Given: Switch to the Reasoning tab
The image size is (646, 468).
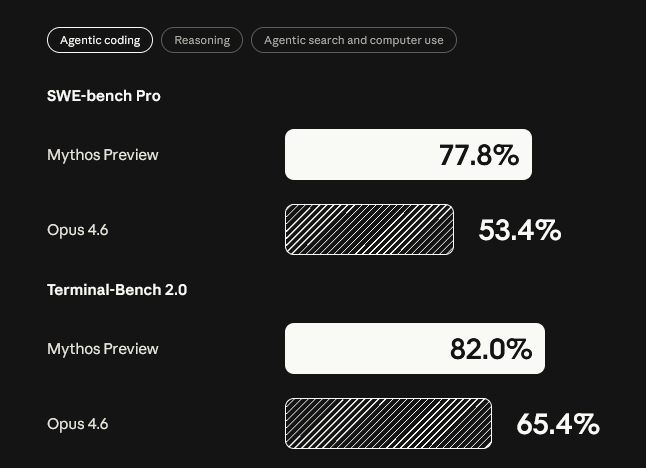Looking at the screenshot, I should click(202, 40).
